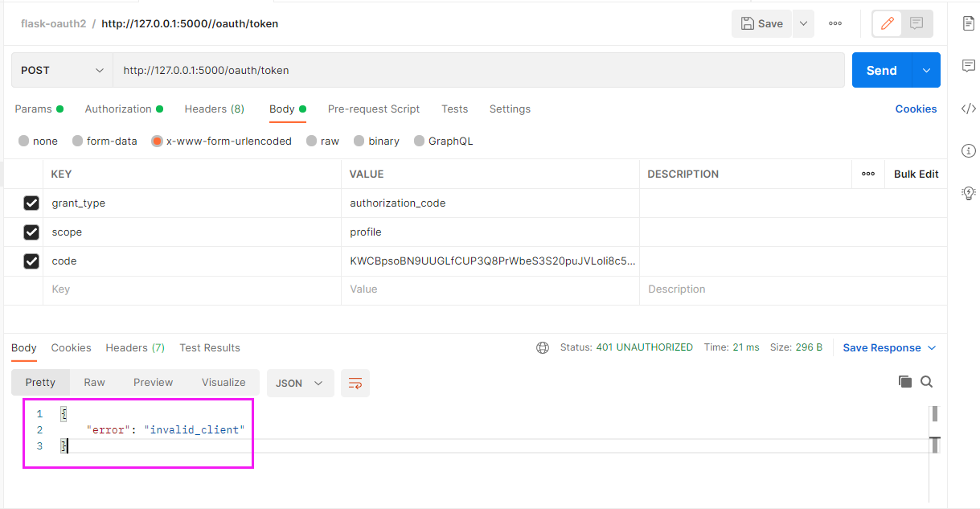
Task: Select the form-data body type radio
Action: click(x=78, y=141)
